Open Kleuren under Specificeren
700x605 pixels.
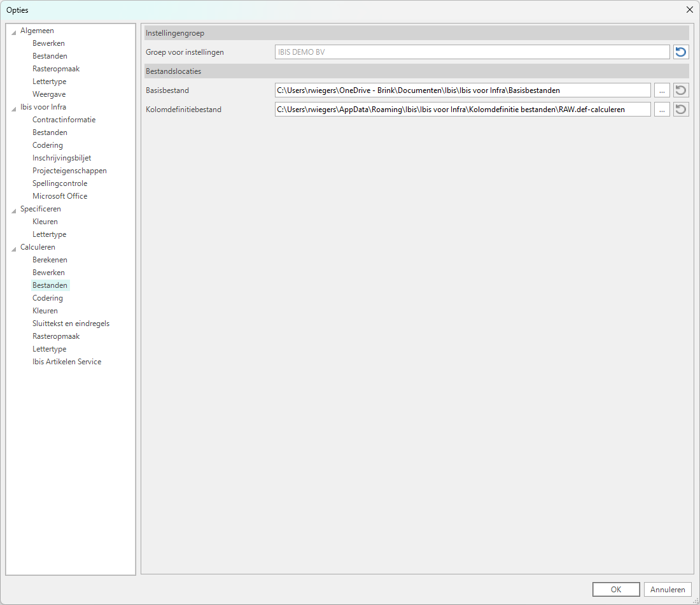click(45, 222)
